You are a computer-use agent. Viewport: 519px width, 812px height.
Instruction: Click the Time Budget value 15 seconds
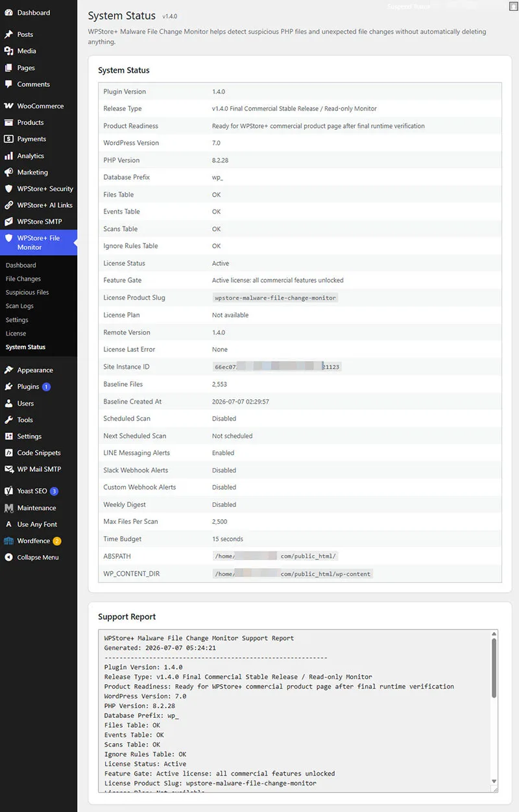[228, 539]
